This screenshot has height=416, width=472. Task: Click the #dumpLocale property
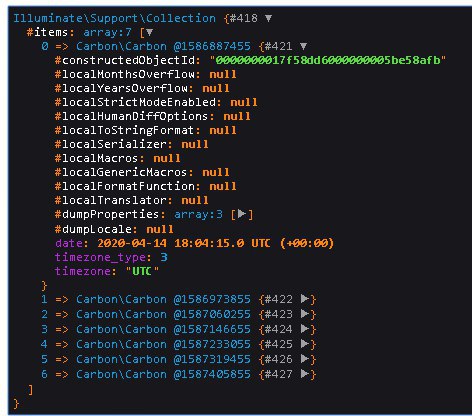pos(94,229)
